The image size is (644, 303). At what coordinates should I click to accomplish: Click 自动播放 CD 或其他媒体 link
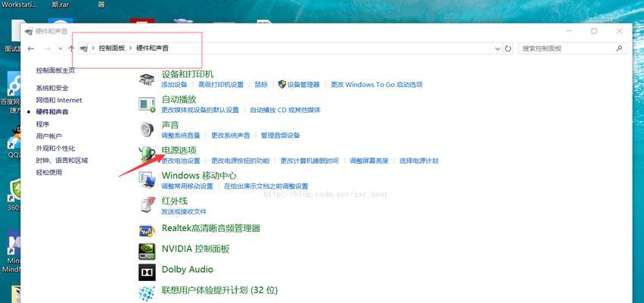(285, 110)
